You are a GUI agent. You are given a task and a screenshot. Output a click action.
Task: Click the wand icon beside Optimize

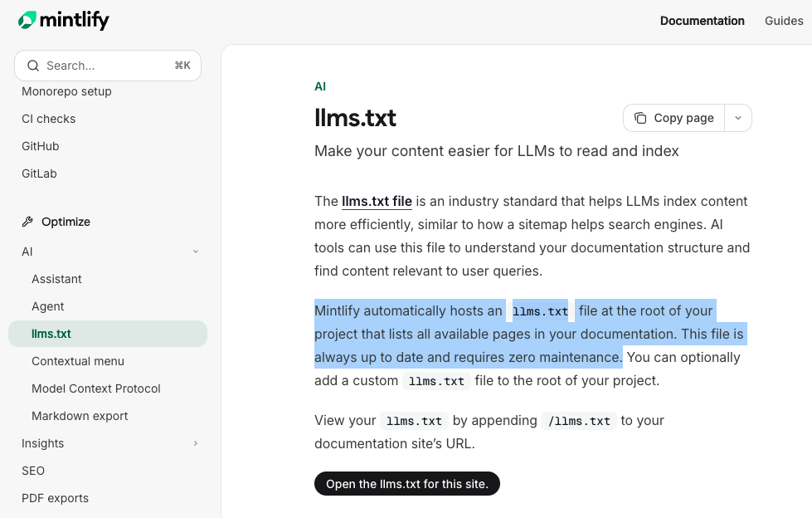[x=26, y=221]
